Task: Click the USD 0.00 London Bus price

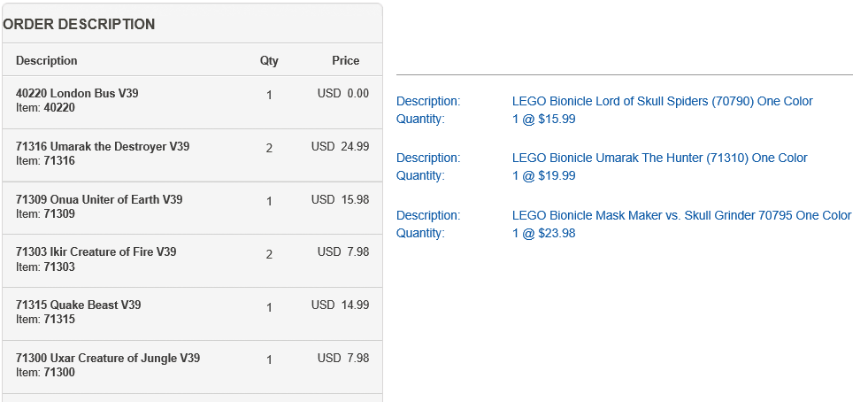Action: click(x=343, y=93)
